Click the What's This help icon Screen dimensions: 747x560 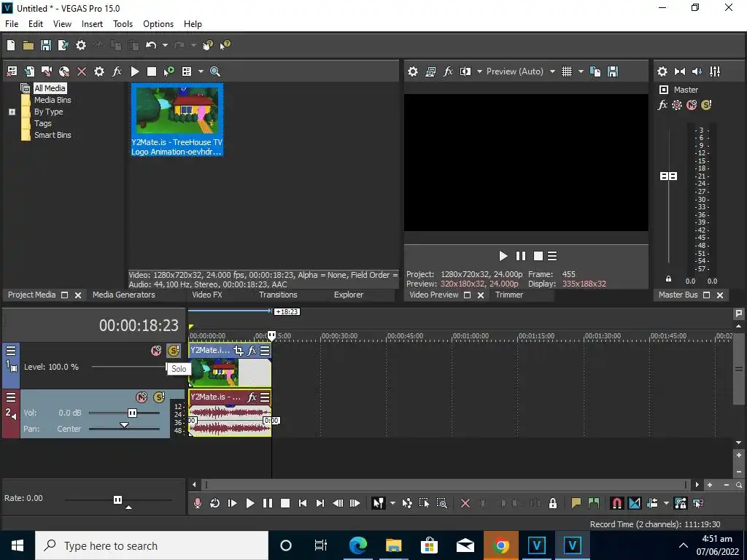[x=225, y=45]
